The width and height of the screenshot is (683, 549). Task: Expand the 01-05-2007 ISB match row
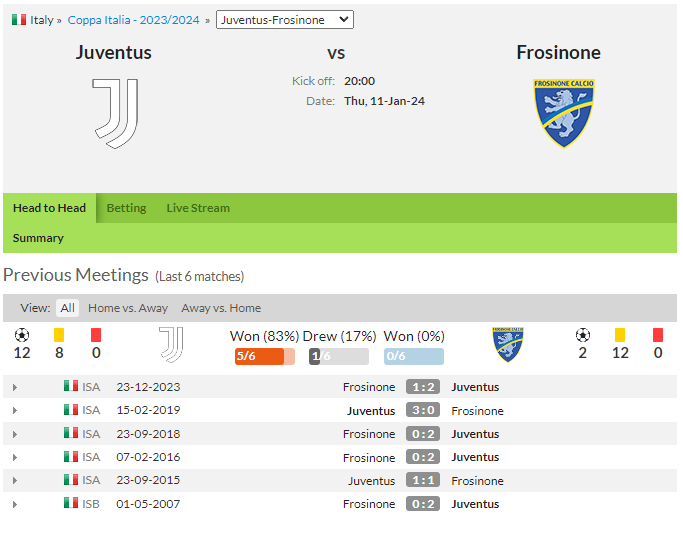point(15,505)
